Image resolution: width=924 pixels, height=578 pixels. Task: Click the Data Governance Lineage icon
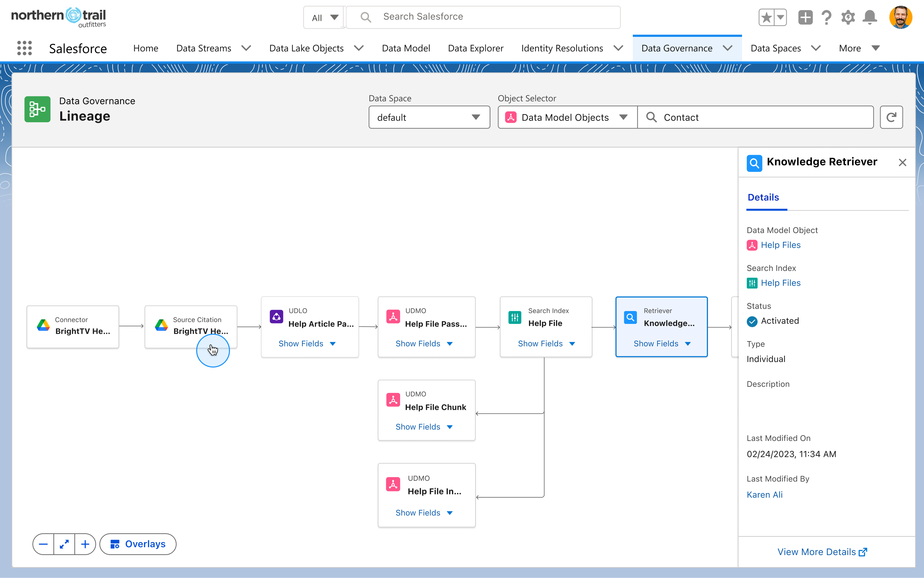(38, 109)
